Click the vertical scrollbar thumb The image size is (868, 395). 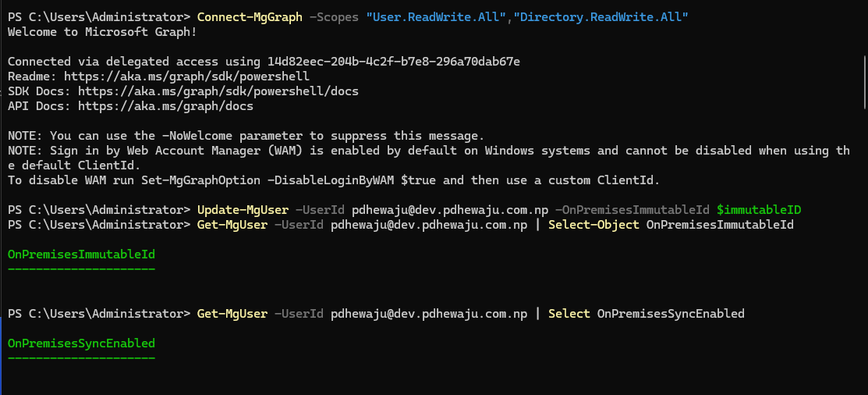[x=863, y=82]
